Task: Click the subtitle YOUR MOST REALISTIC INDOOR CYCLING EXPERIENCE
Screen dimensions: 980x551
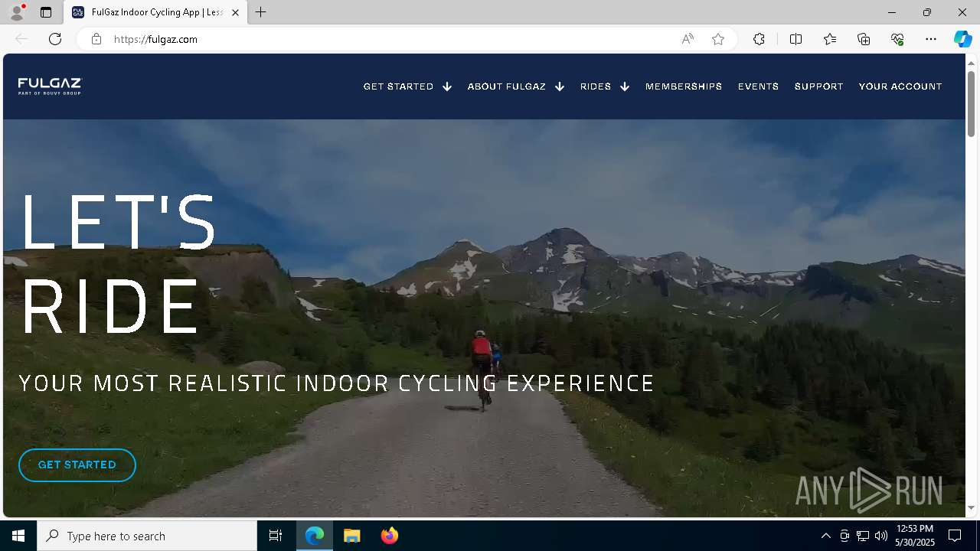Action: tap(337, 383)
